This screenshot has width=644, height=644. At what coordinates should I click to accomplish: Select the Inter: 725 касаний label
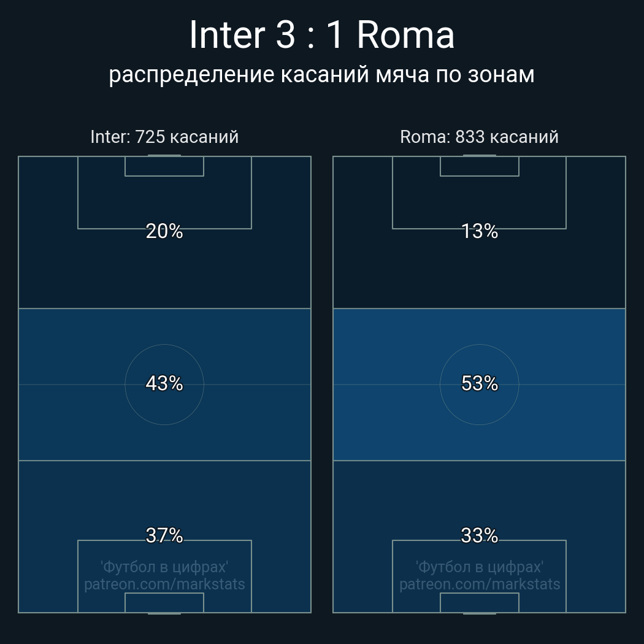pos(164,137)
